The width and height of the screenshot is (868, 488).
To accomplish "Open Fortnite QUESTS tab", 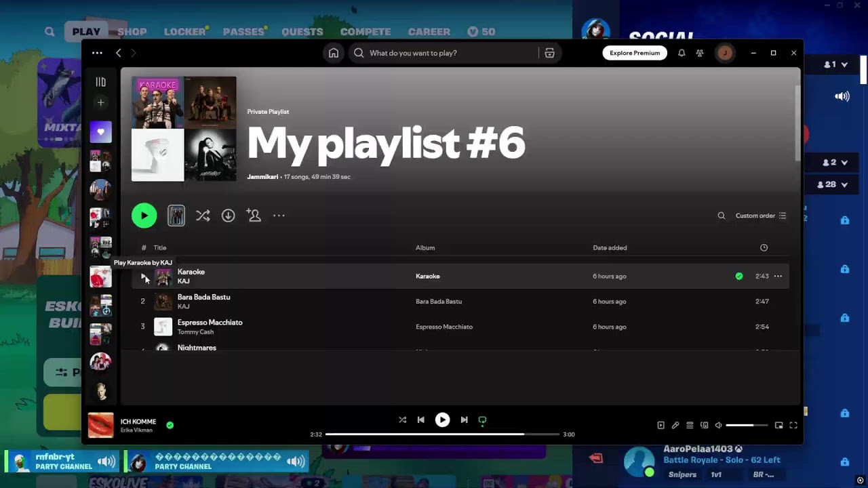I will tap(302, 31).
